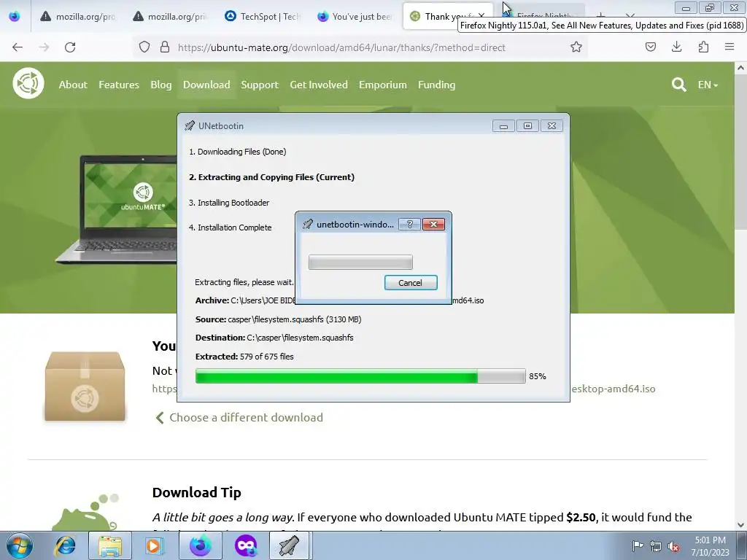Open the Get Involved nav item

coord(319,85)
